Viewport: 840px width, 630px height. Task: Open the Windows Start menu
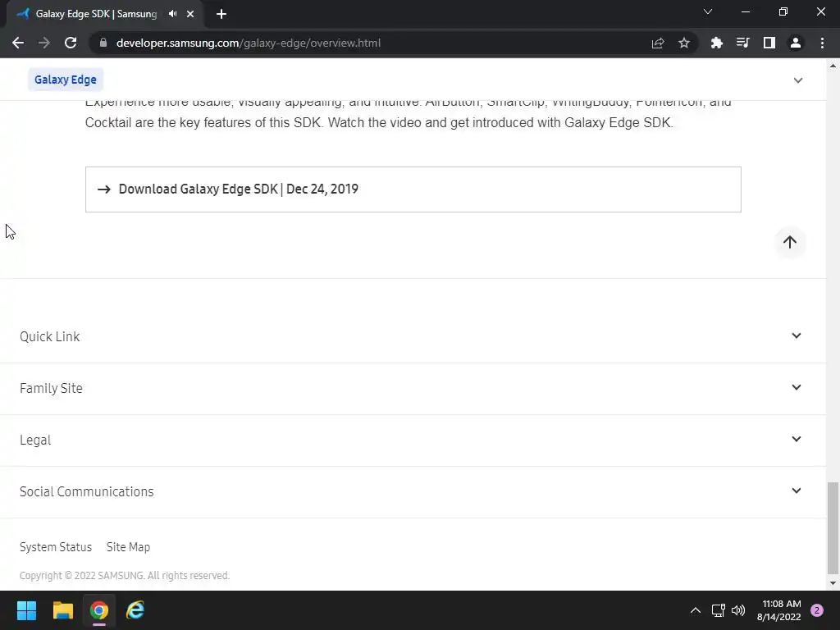click(x=26, y=610)
